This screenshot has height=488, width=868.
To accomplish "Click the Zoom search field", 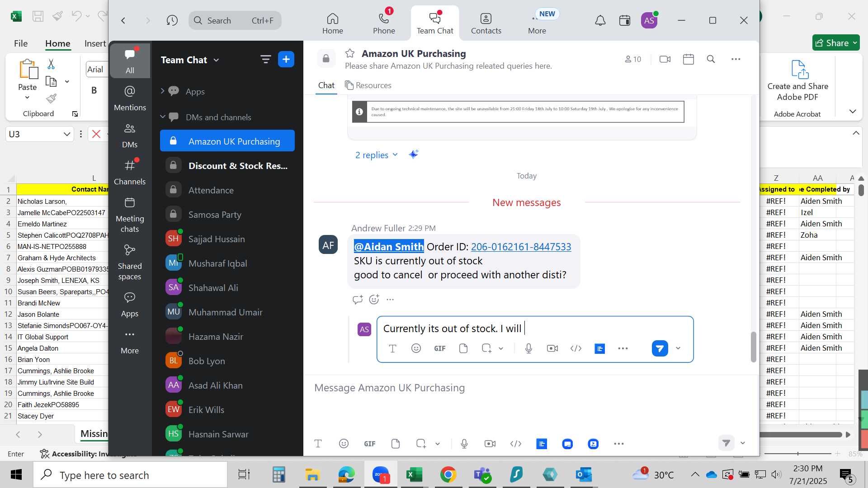I will tap(235, 20).
